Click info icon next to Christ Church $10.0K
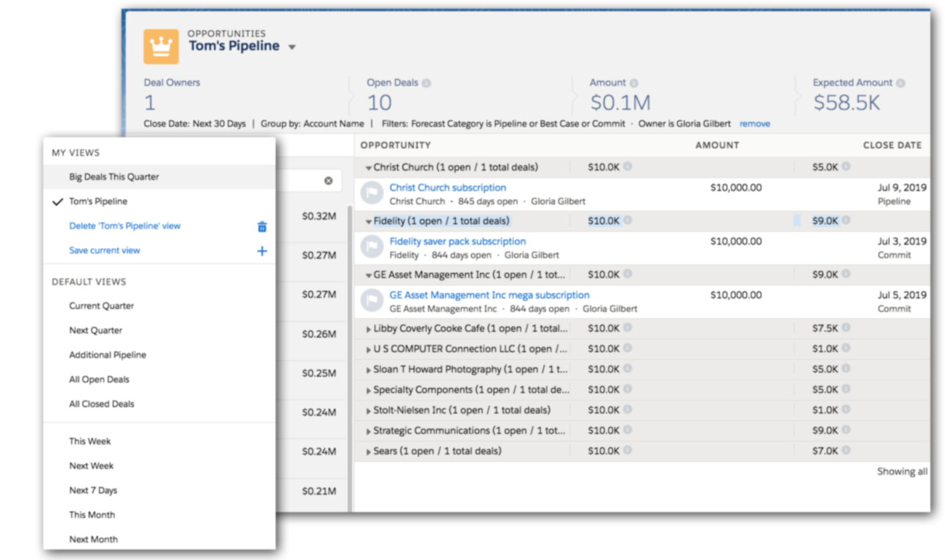The width and height of the screenshot is (945, 560). click(627, 166)
